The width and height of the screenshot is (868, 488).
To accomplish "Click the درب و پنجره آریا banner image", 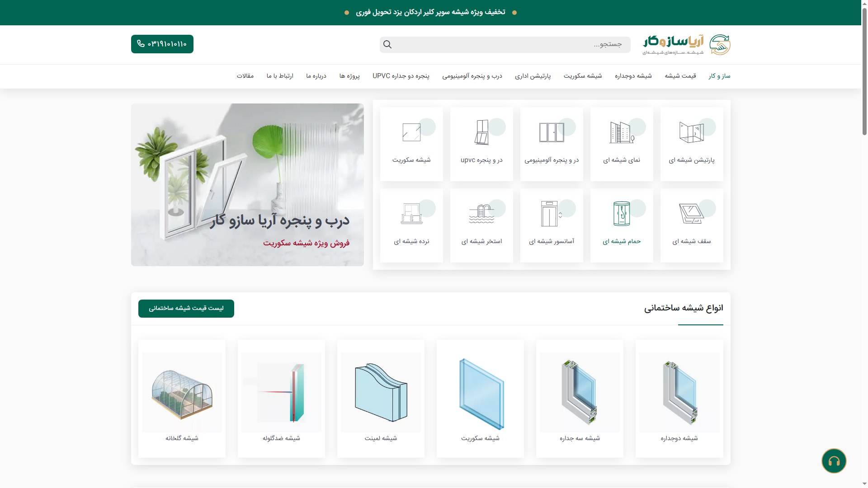I will tap(247, 185).
